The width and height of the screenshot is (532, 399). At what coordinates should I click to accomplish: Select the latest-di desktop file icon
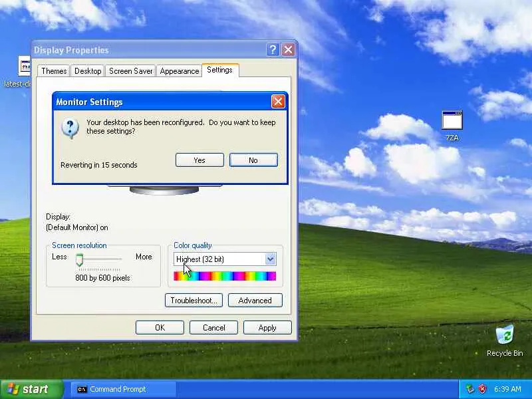tap(19, 72)
